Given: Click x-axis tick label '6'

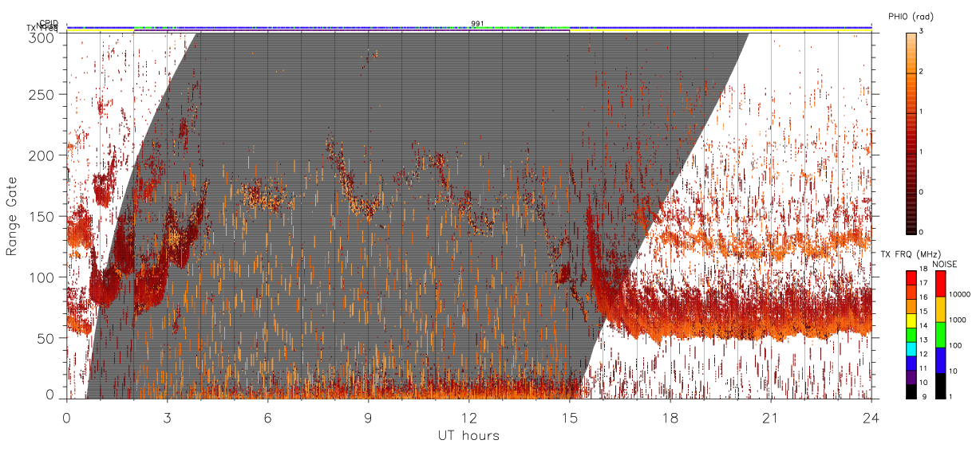Looking at the screenshot, I should (x=267, y=417).
